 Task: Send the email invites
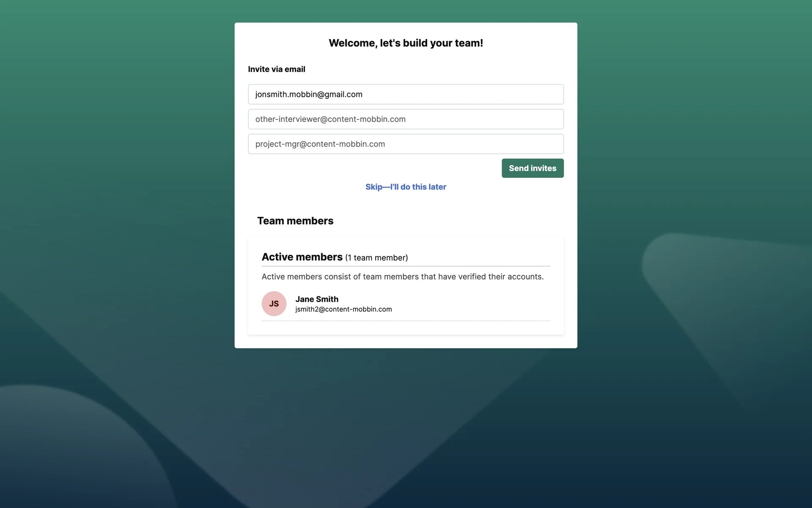532,168
